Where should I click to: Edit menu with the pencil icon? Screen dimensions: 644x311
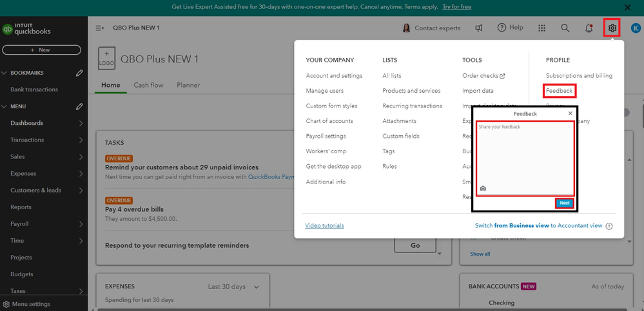pyautogui.click(x=79, y=107)
